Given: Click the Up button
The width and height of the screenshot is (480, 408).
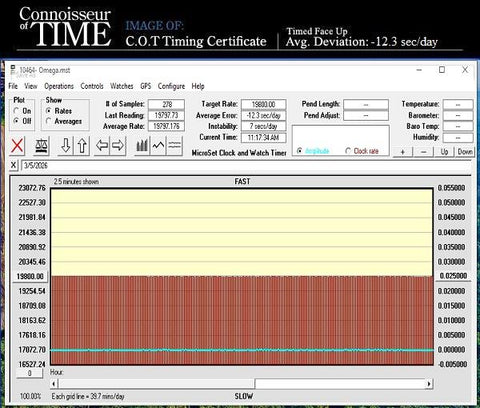Looking at the screenshot, I should pos(444,152).
